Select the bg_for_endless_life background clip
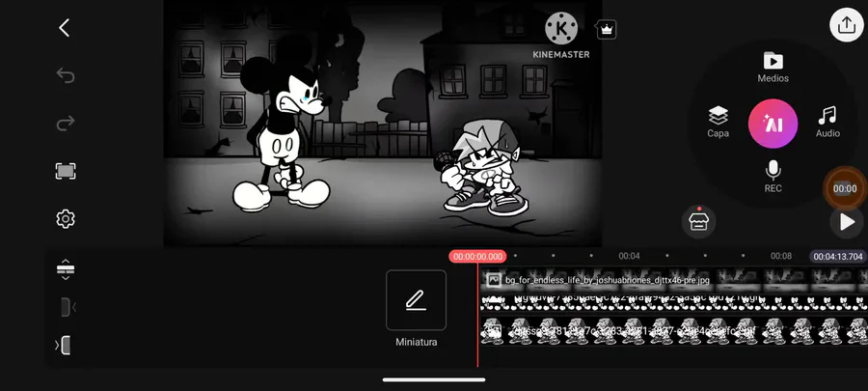This screenshot has width=868, height=391. tap(674, 280)
